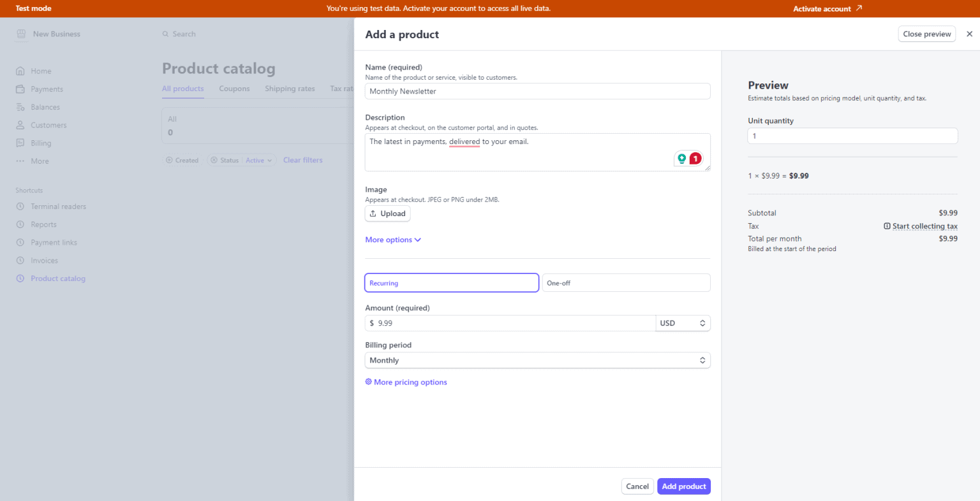
Task: Navigate to Customers using its sidebar icon
Action: tap(21, 124)
